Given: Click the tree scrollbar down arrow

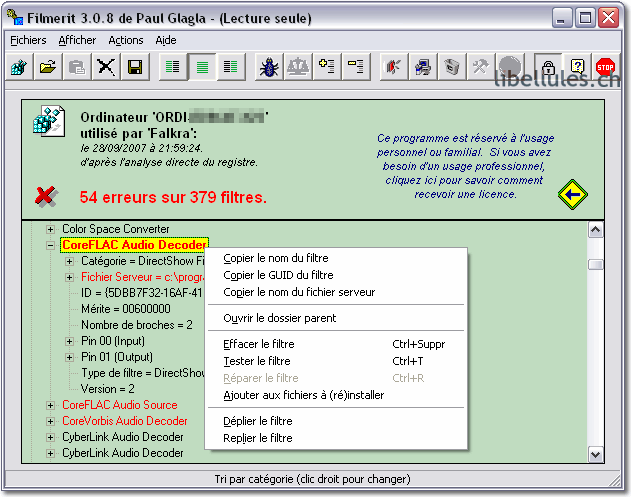Looking at the screenshot, I should [x=595, y=455].
